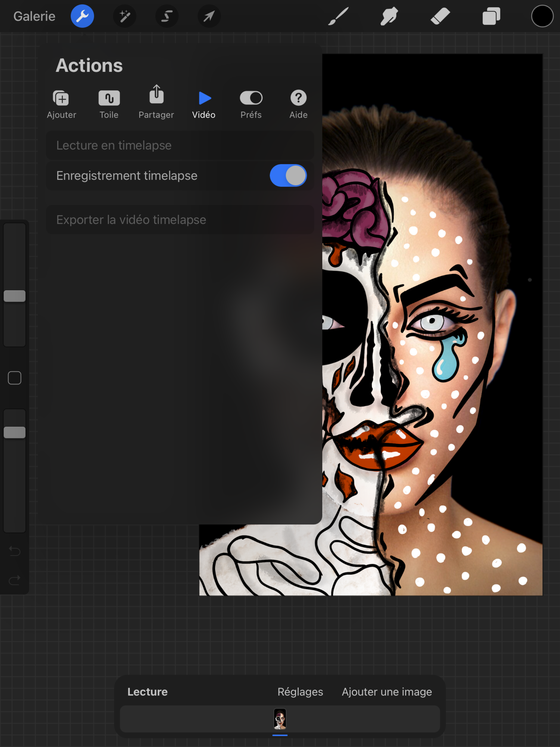Return to Galerie
Image resolution: width=560 pixels, height=747 pixels.
tap(34, 16)
